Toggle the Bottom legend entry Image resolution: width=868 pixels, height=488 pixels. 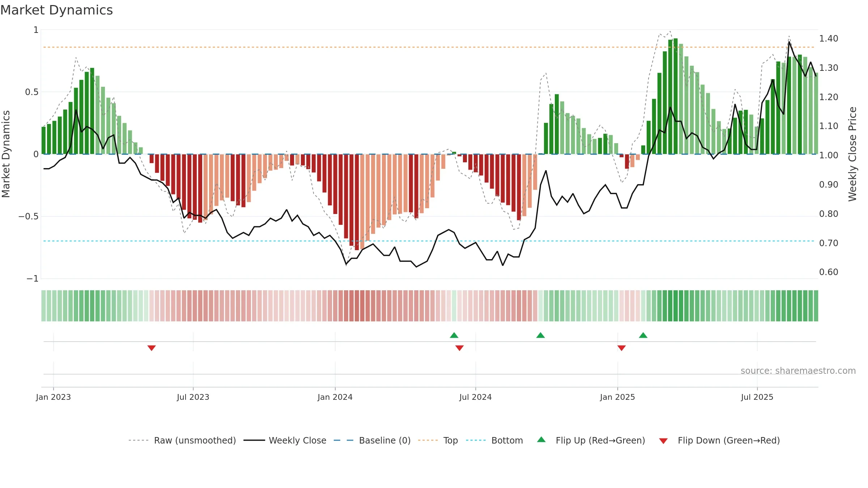494,440
